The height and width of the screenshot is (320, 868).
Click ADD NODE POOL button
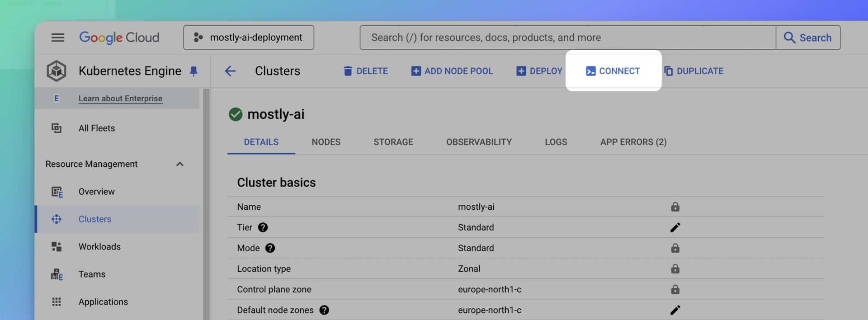(x=452, y=71)
